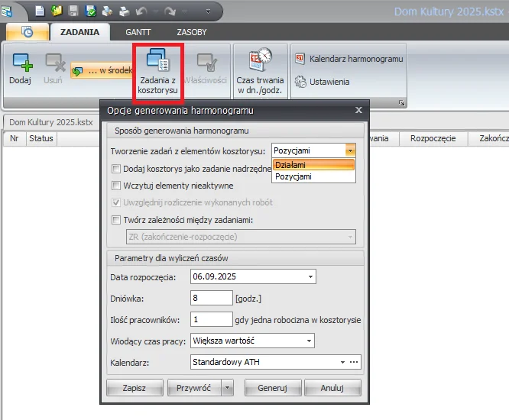Click the undo arrow in quick access toolbar

point(138,11)
